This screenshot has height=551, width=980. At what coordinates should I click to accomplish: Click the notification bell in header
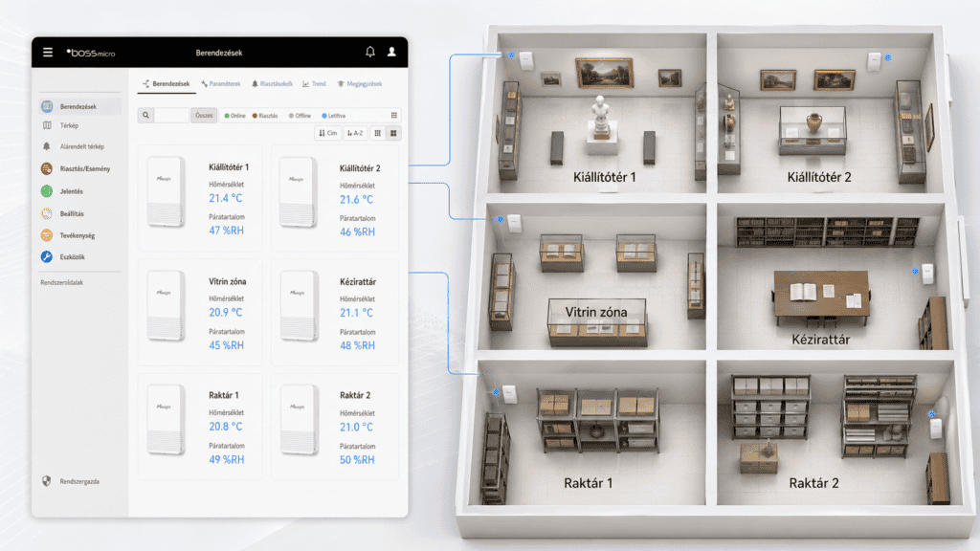(370, 52)
